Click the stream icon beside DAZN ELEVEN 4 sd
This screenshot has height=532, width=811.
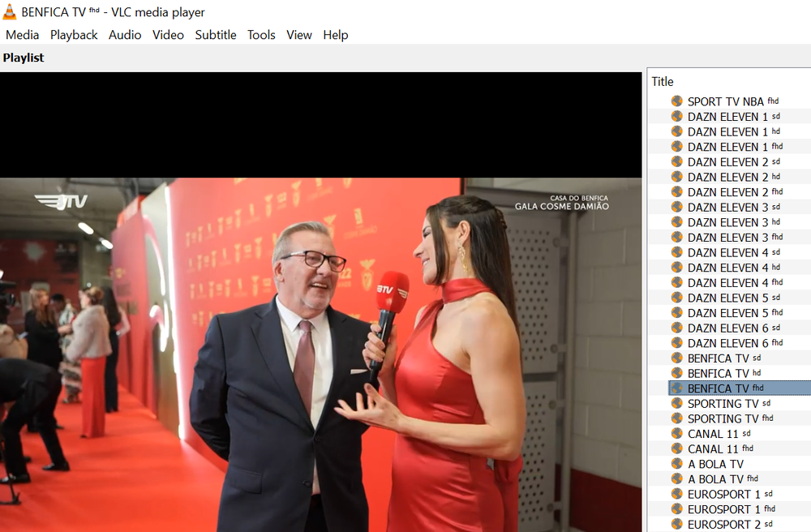676,251
